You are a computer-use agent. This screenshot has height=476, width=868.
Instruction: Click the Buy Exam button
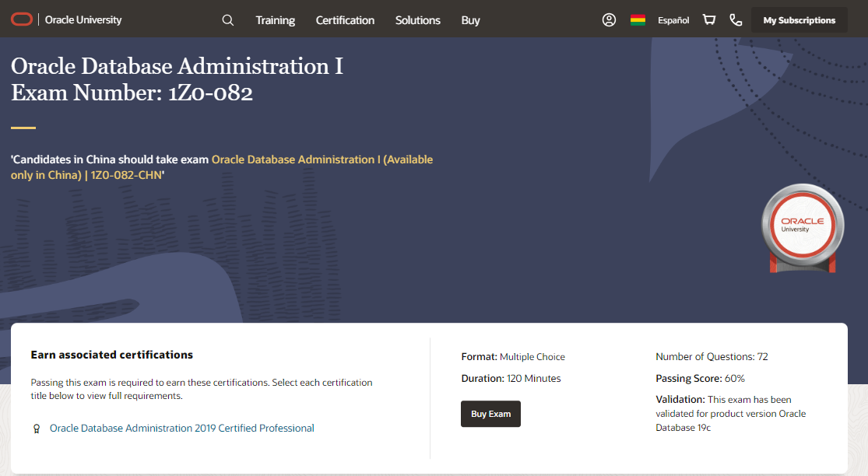click(x=490, y=414)
